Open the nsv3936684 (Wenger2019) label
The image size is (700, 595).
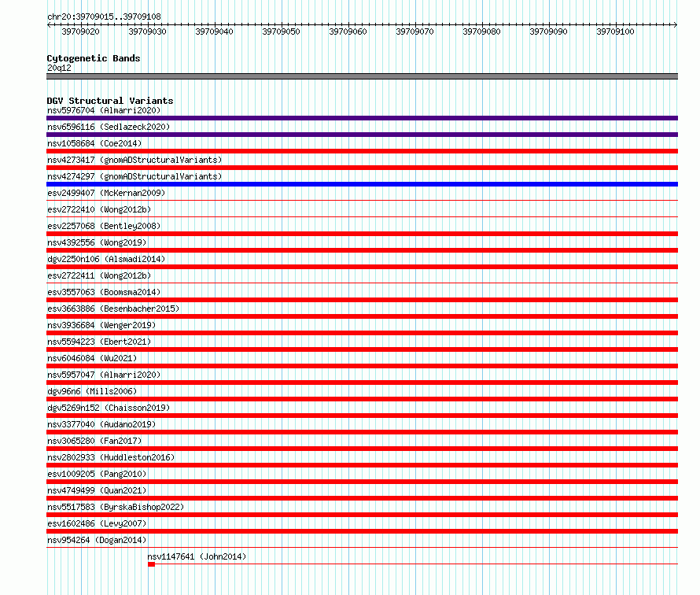tap(101, 325)
